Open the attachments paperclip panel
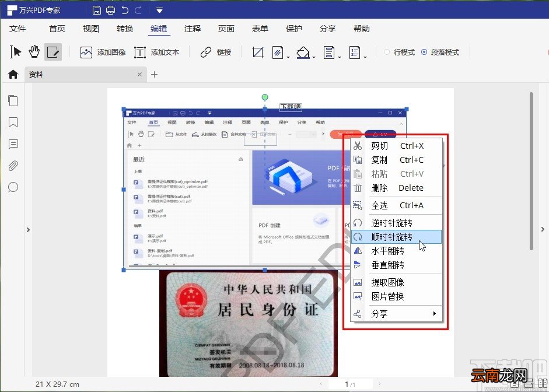Viewport: 549px width, 392px height. point(13,166)
